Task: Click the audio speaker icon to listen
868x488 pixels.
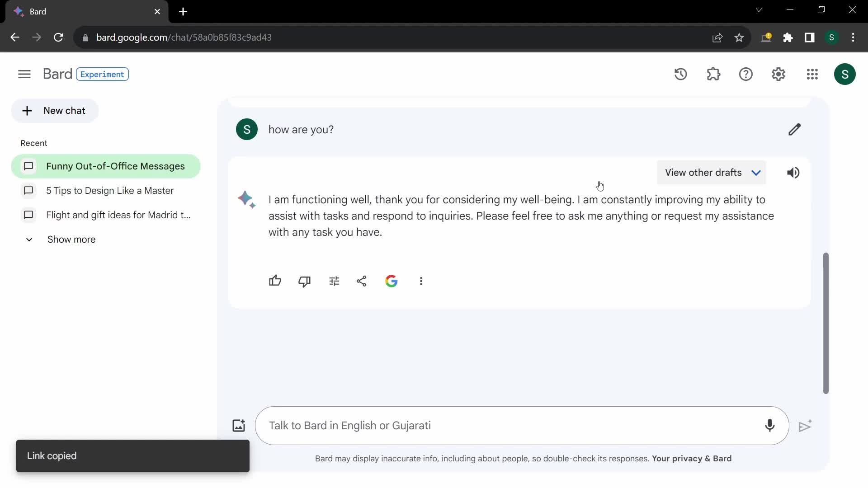Action: [793, 172]
